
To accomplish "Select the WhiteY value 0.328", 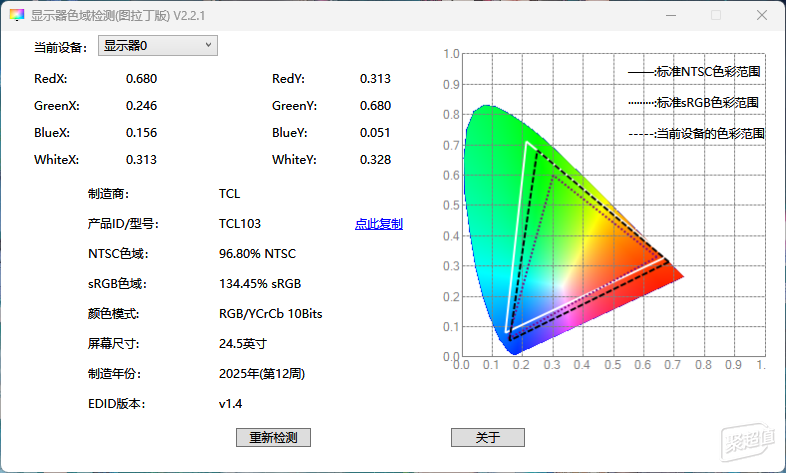I will (375, 160).
